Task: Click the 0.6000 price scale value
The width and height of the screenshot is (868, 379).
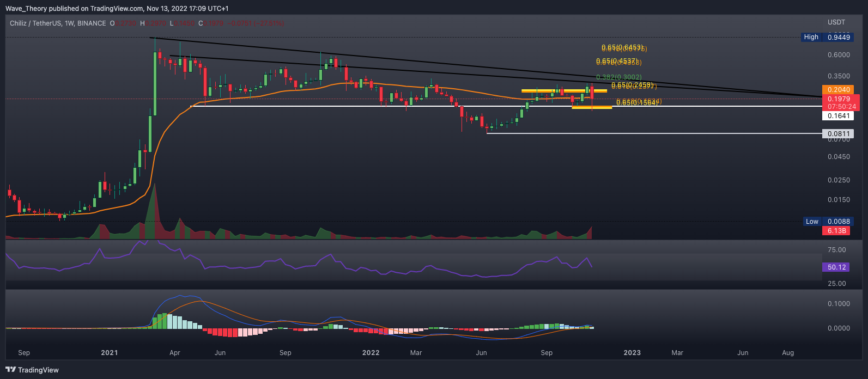Action: (839, 55)
